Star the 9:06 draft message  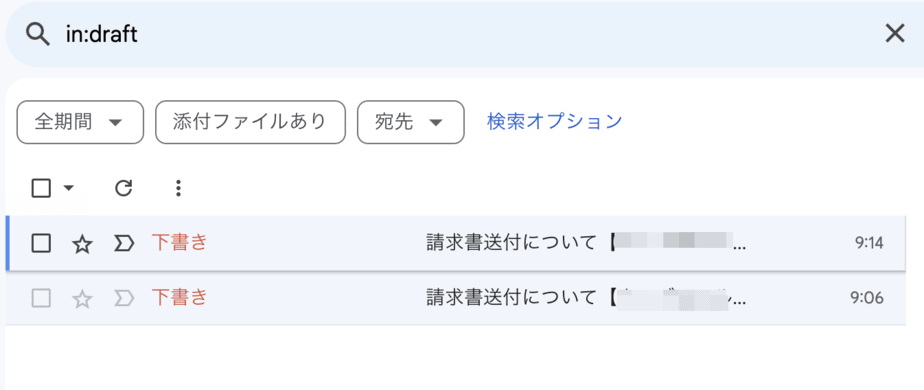[x=82, y=299]
